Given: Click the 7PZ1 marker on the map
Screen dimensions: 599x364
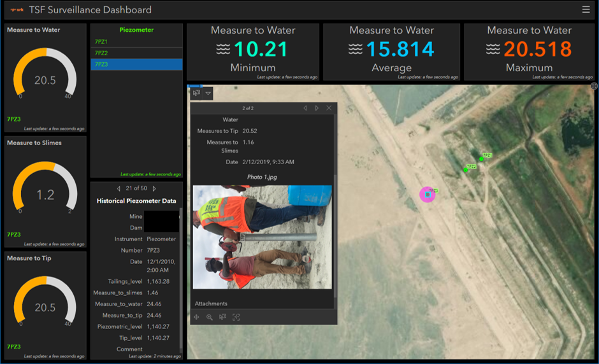Looking at the screenshot, I should pos(481,159).
